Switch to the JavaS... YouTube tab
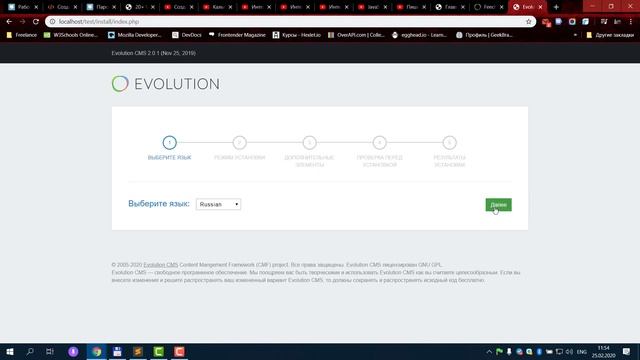 [x=372, y=7]
